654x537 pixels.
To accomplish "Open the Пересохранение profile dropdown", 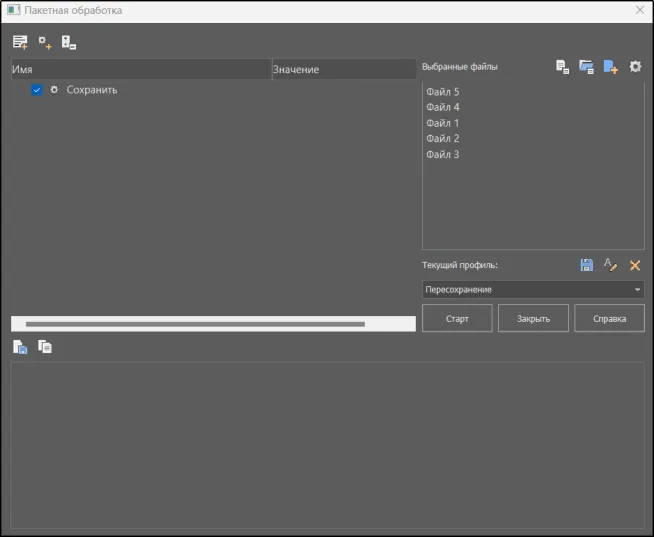I will (x=533, y=290).
